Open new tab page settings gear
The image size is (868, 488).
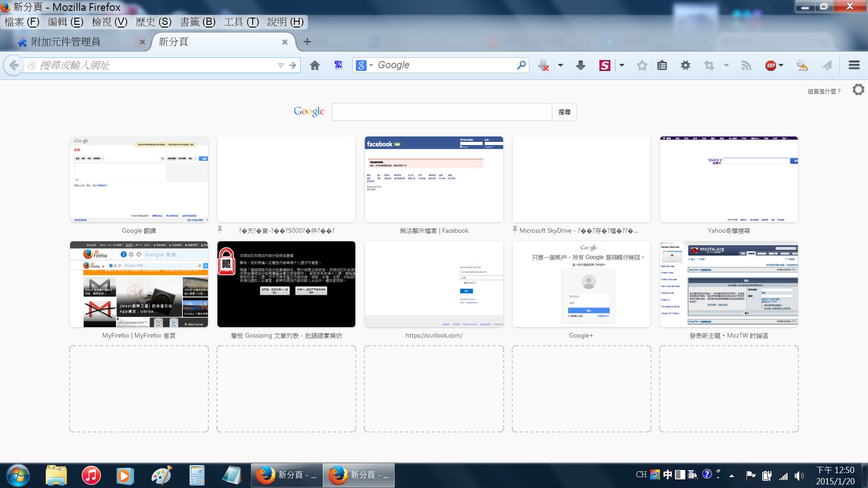(x=858, y=90)
